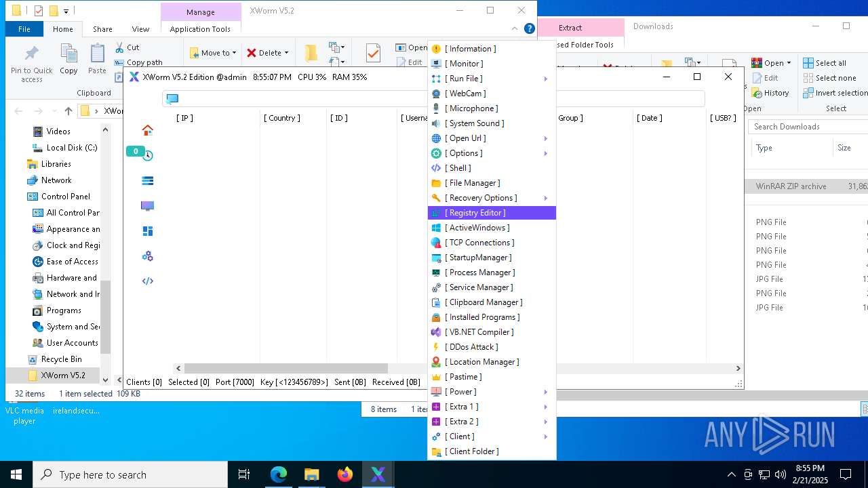Open Clipboard Manager icon
Screen dimensions: 868x488
click(436, 302)
